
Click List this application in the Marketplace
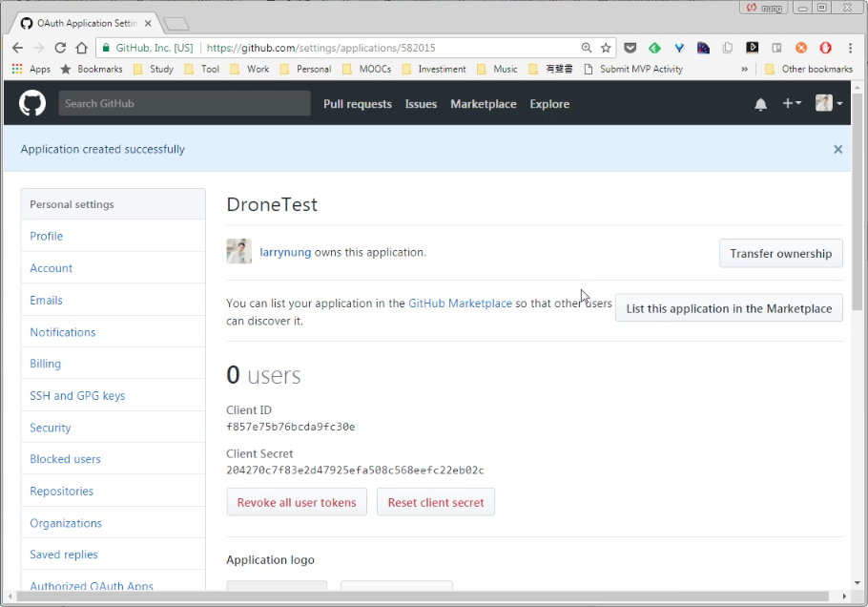[729, 308]
